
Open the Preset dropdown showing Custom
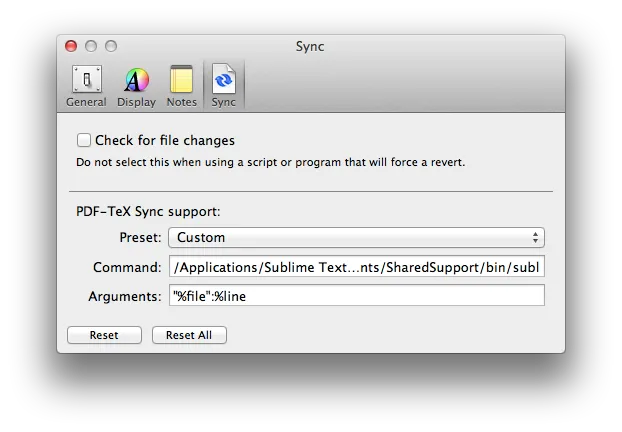click(355, 238)
